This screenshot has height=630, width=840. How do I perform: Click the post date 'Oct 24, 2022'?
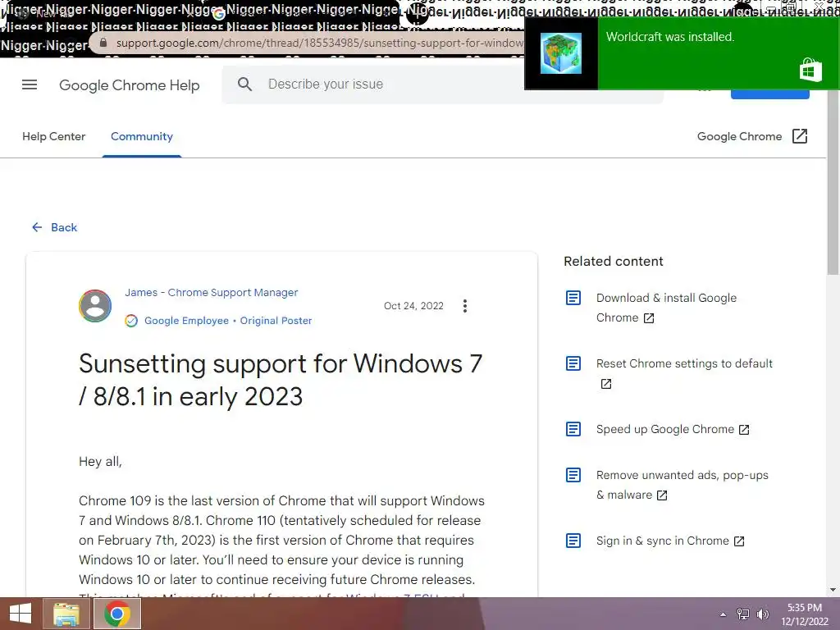(413, 306)
